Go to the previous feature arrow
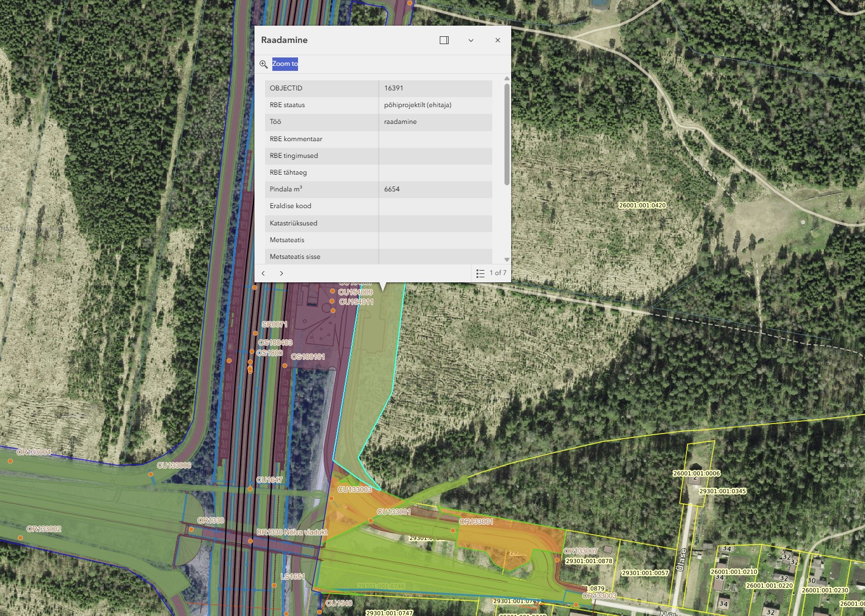This screenshot has width=865, height=616. [263, 273]
